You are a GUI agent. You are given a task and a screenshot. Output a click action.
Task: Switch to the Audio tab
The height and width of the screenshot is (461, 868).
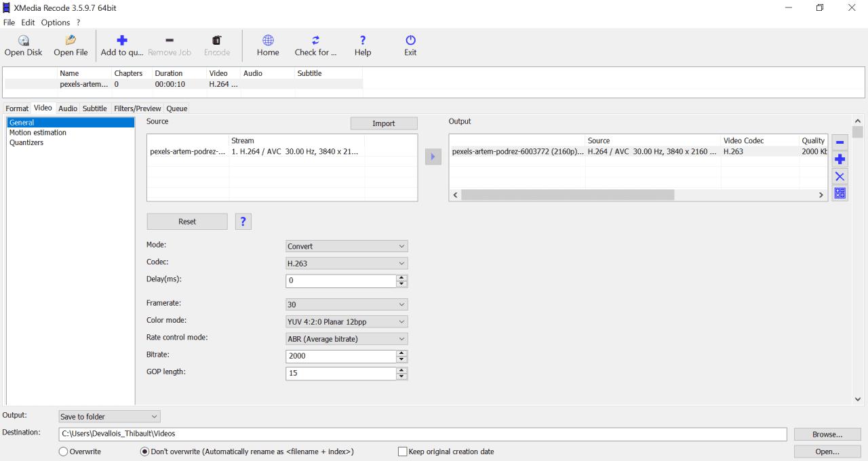[67, 108]
